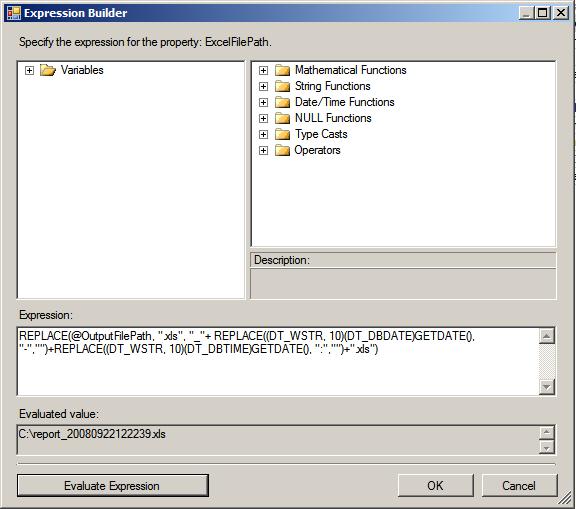This screenshot has width=576, height=509.
Task: Click evaluated value scroll up arrow
Action: pos(547,433)
